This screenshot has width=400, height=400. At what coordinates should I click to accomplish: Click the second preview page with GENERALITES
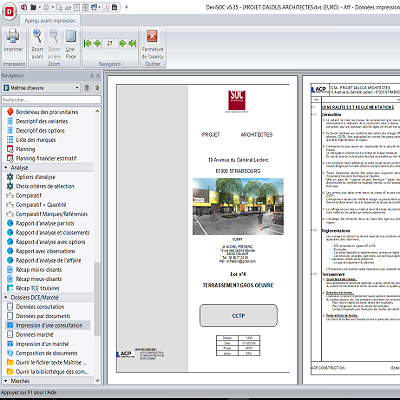click(x=351, y=230)
